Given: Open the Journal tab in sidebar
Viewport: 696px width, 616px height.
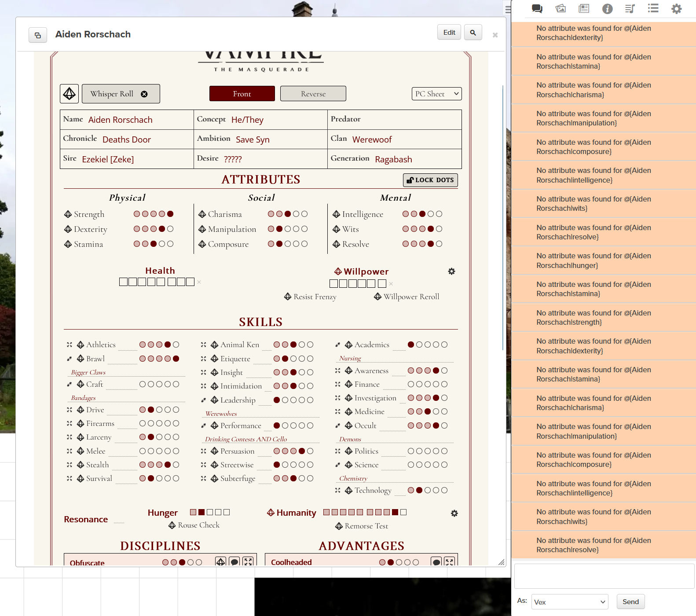Looking at the screenshot, I should coord(584,9).
